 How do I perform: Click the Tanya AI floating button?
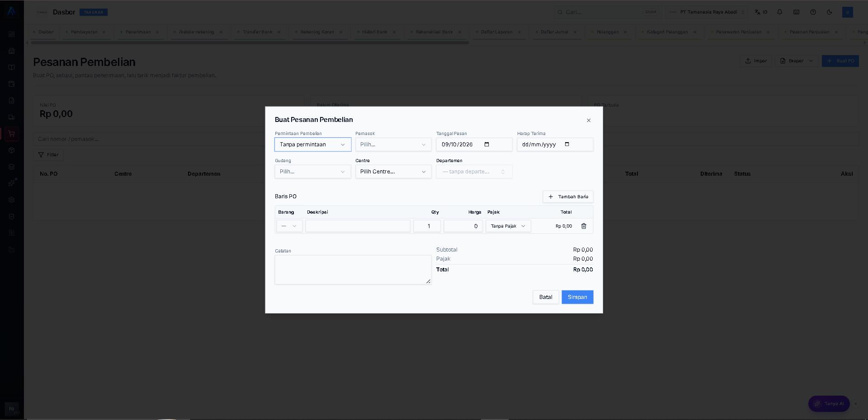pyautogui.click(x=829, y=404)
